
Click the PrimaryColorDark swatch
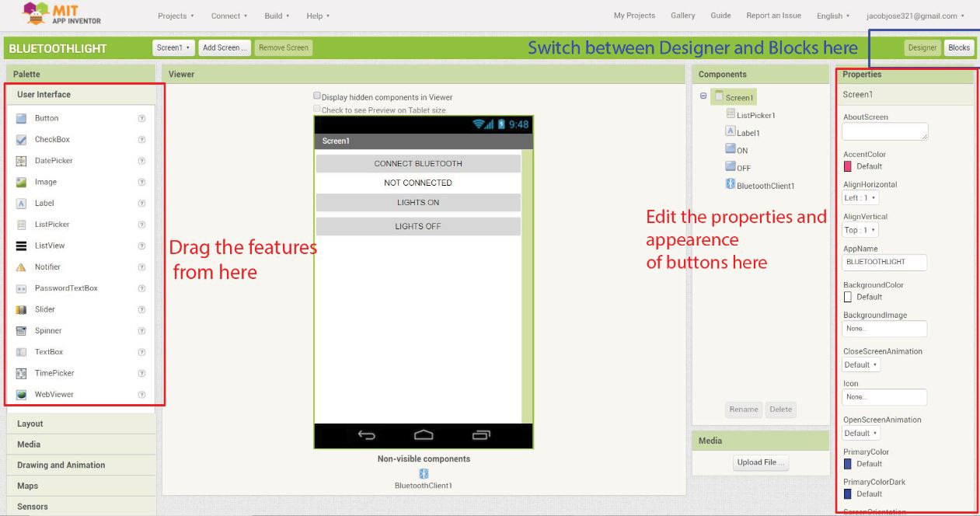pyautogui.click(x=848, y=493)
